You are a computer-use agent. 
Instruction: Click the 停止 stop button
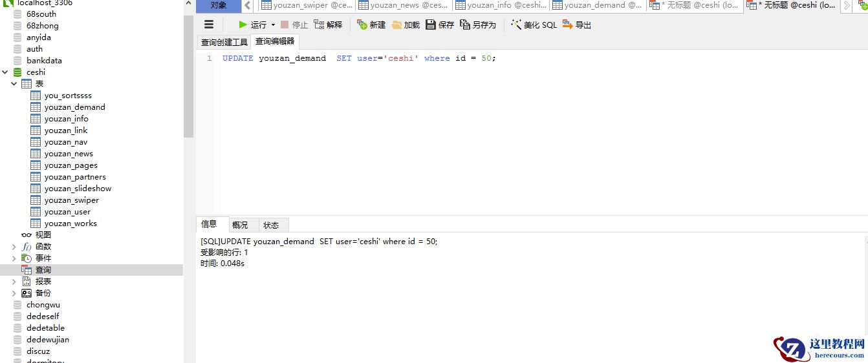[294, 25]
